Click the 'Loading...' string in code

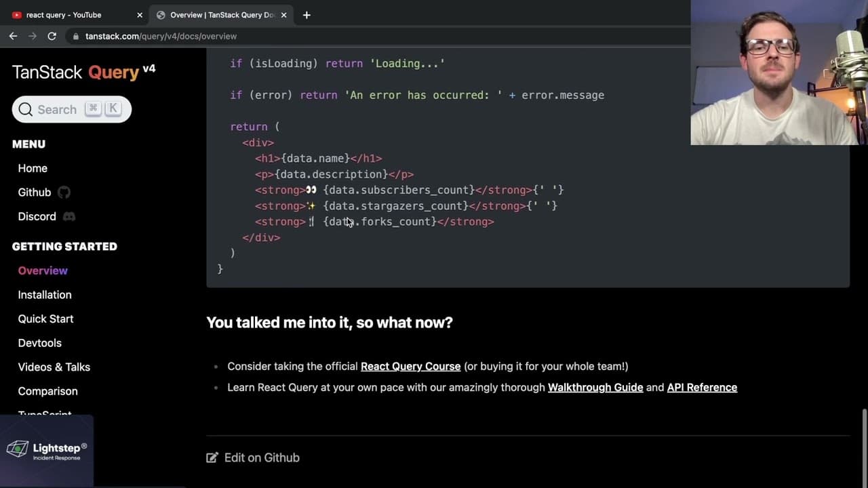tap(408, 64)
